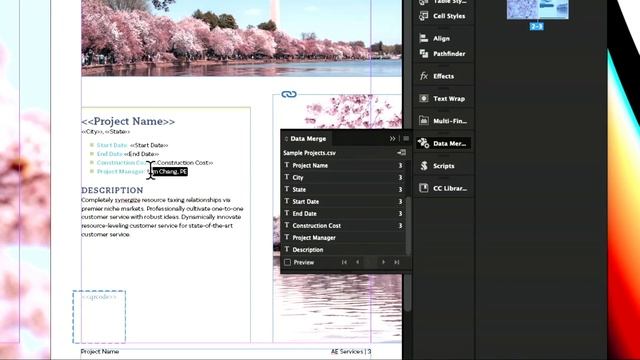Collapse the Data Merge panel with double arrows
The image size is (640, 360).
pos(392,139)
